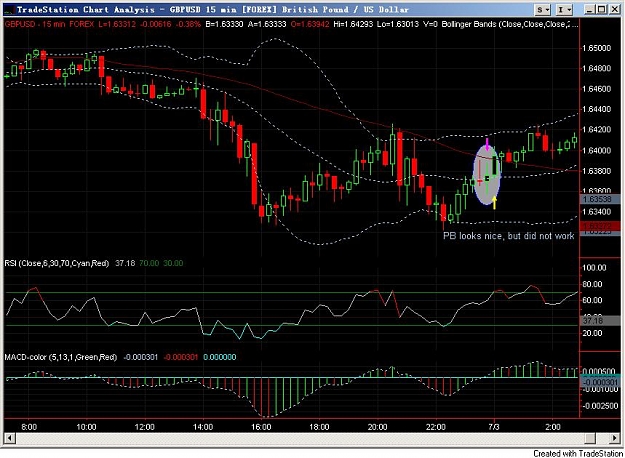
Task: Click the '1.63800' price axis label
Action: [x=596, y=171]
